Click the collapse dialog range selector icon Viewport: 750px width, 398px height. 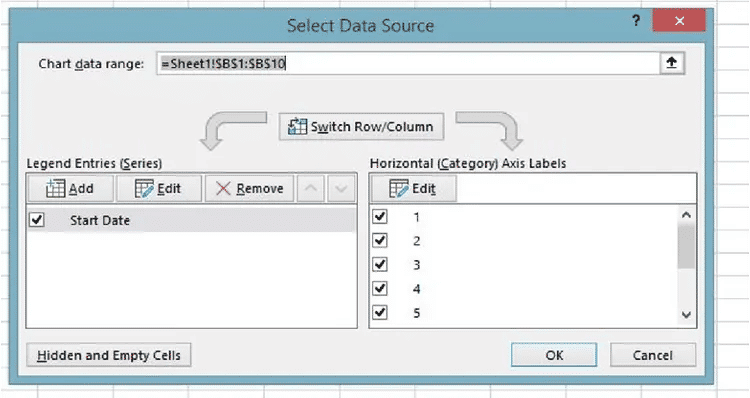(672, 63)
